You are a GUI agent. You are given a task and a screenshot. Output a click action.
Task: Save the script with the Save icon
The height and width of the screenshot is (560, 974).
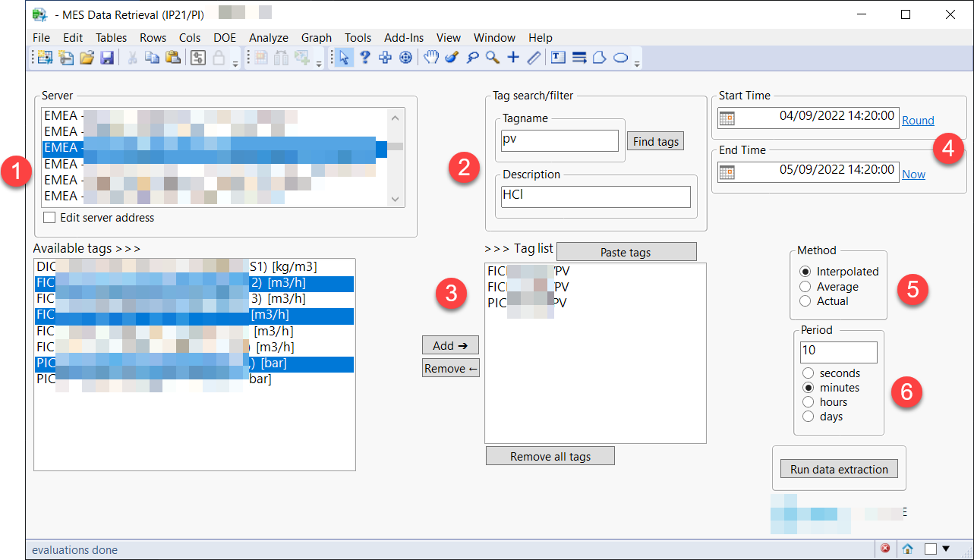tap(107, 57)
